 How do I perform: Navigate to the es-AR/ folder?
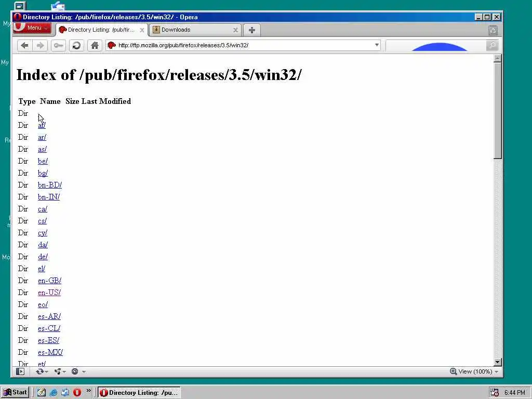[49, 316]
